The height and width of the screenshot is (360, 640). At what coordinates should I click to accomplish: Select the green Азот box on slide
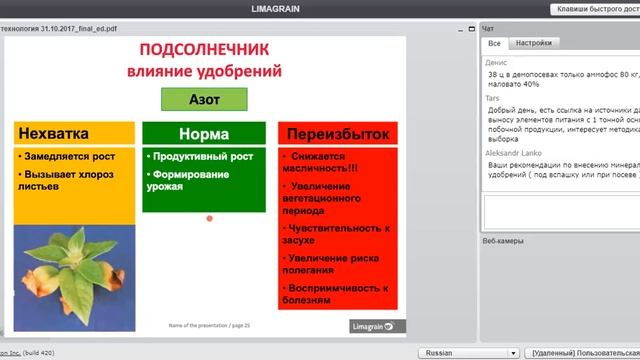coord(204,99)
